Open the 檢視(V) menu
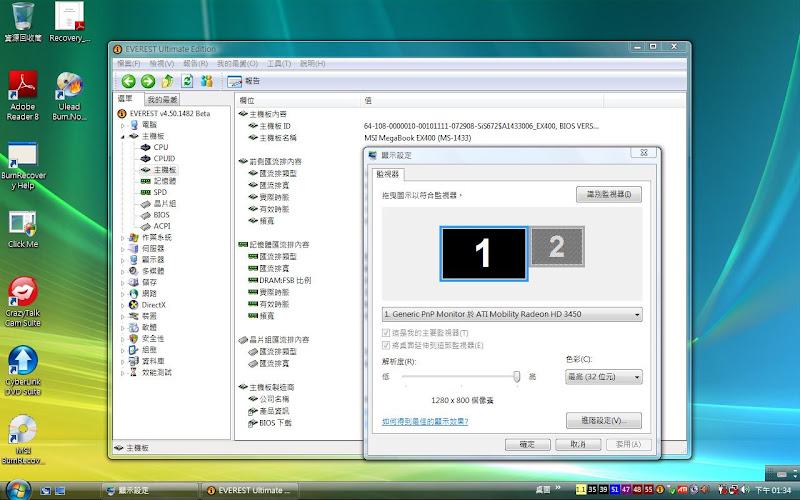This screenshot has height=500, width=800. 162,63
